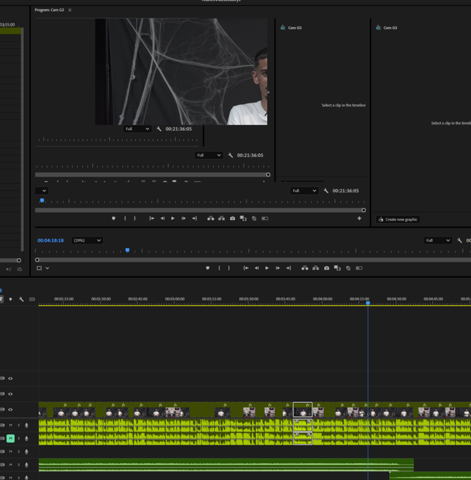The height and width of the screenshot is (480, 471).
Task: Click Mark Out in row below 00:04:18:18 timecode
Action: (x=229, y=268)
